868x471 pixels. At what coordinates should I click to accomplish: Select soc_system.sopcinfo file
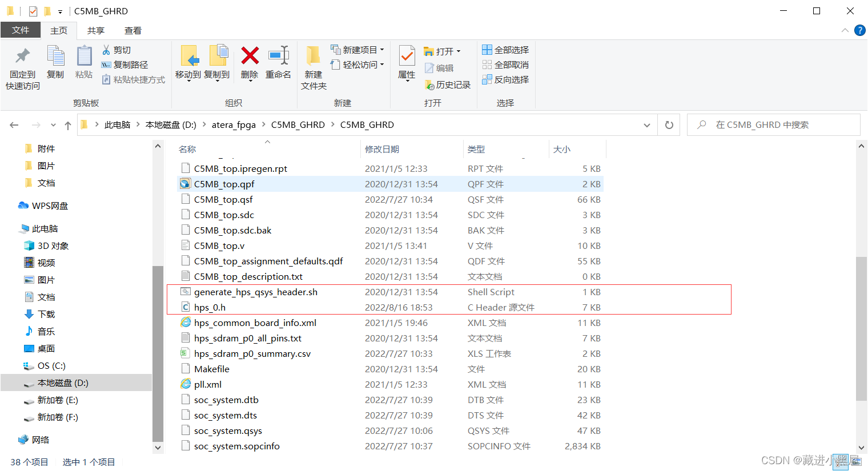pyautogui.click(x=391, y=446)
